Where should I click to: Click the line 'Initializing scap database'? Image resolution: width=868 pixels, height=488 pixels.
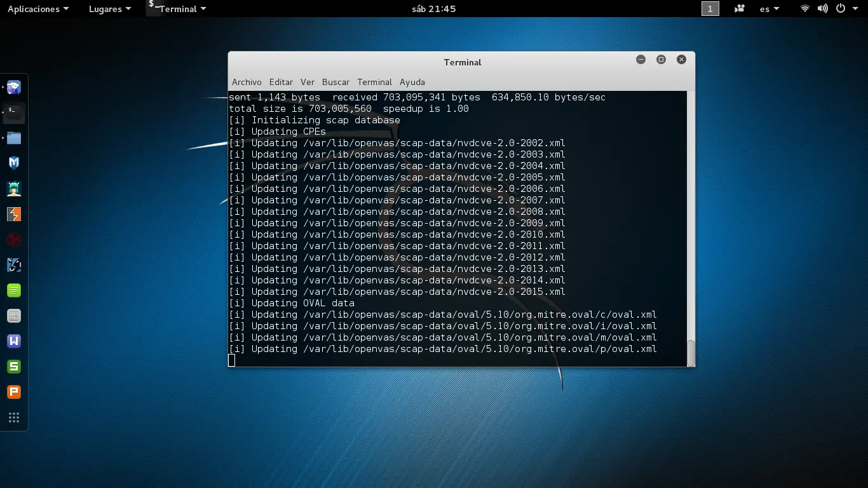point(315,120)
